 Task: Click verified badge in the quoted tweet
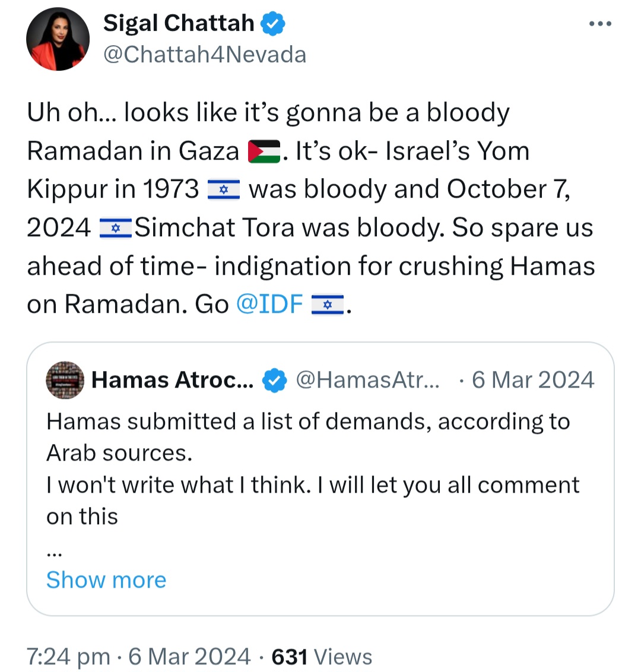274,381
